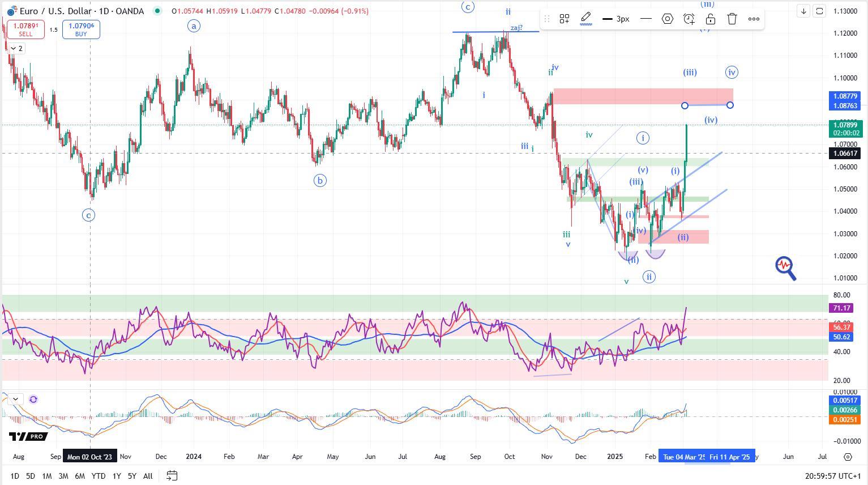Image resolution: width=868 pixels, height=485 pixels.
Task: Click the green market status dot
Action: (x=157, y=11)
